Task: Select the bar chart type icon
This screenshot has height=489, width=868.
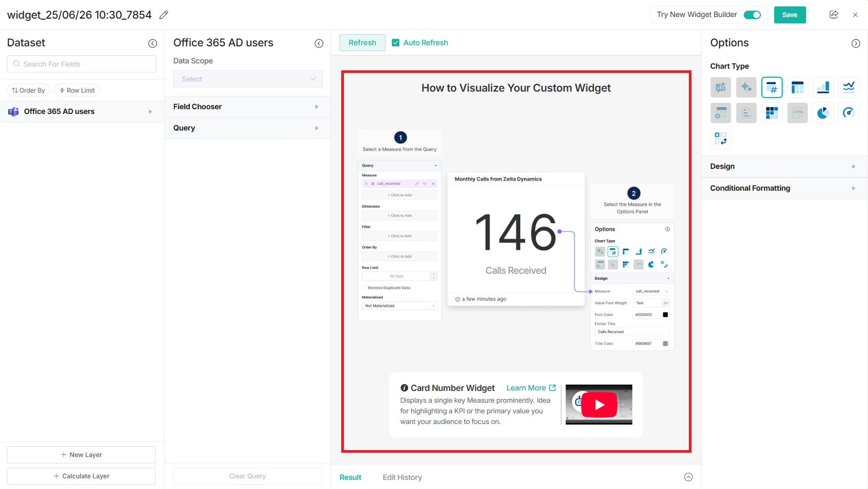Action: [x=823, y=87]
